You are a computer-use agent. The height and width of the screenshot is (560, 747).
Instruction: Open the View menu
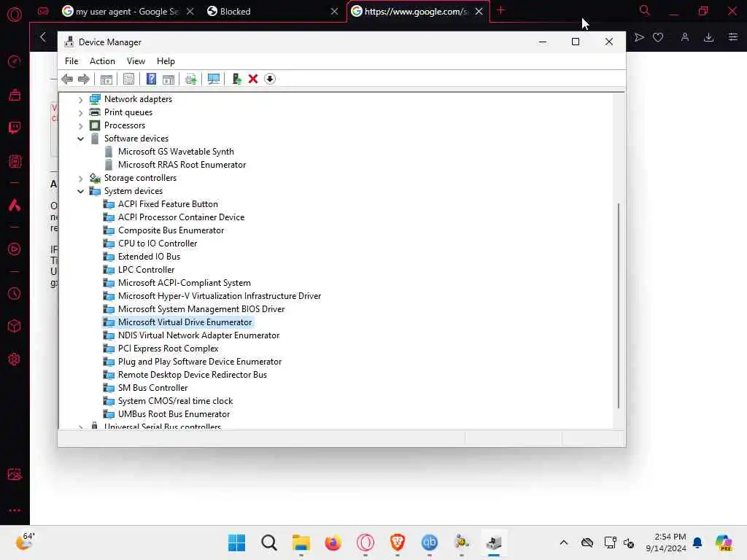136,61
